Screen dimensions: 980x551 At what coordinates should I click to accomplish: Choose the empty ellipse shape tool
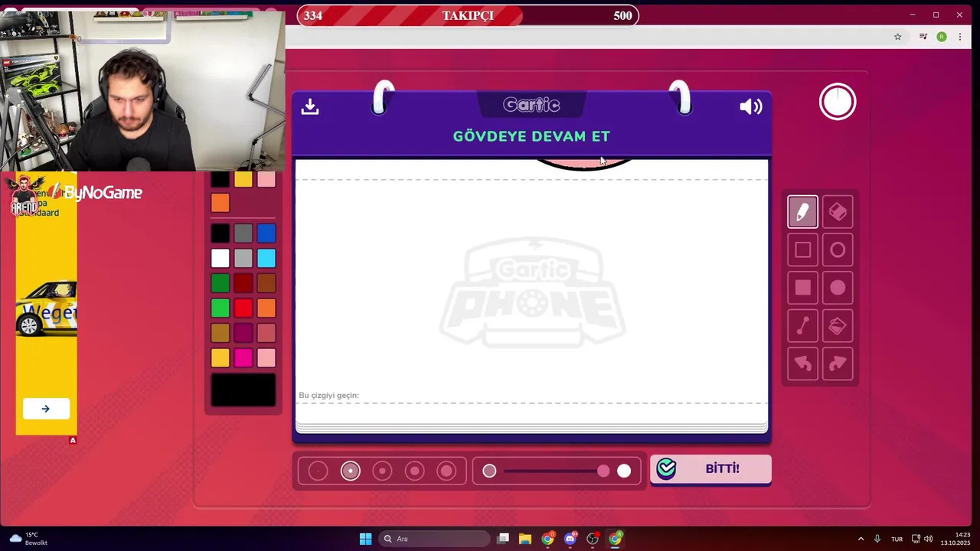[x=838, y=250]
